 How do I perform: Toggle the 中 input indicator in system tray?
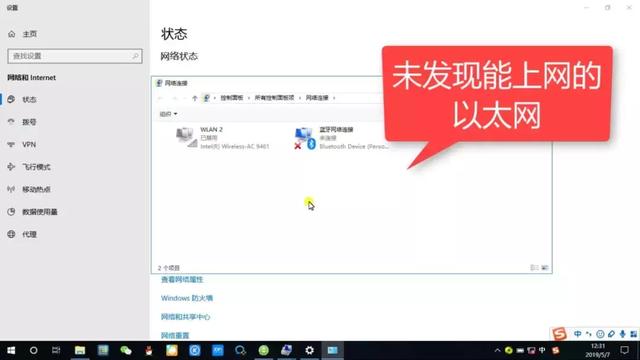click(542, 350)
